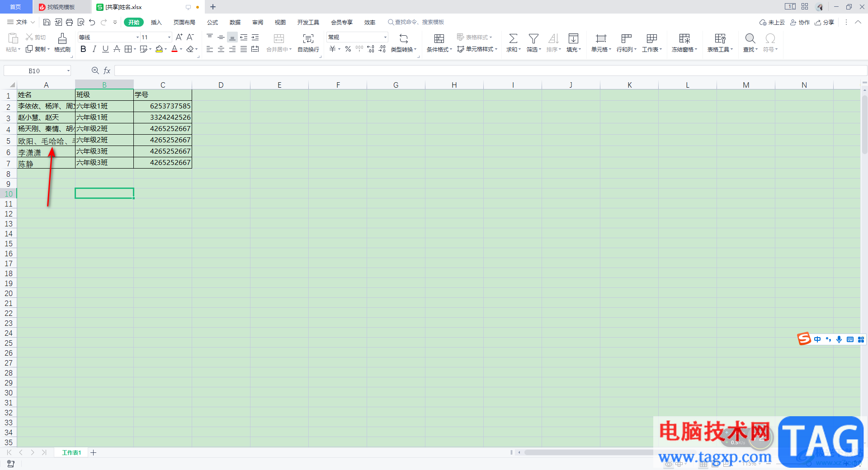Screen dimensions: 868x470
Task: Toggle Underline formatting
Action: pyautogui.click(x=105, y=49)
